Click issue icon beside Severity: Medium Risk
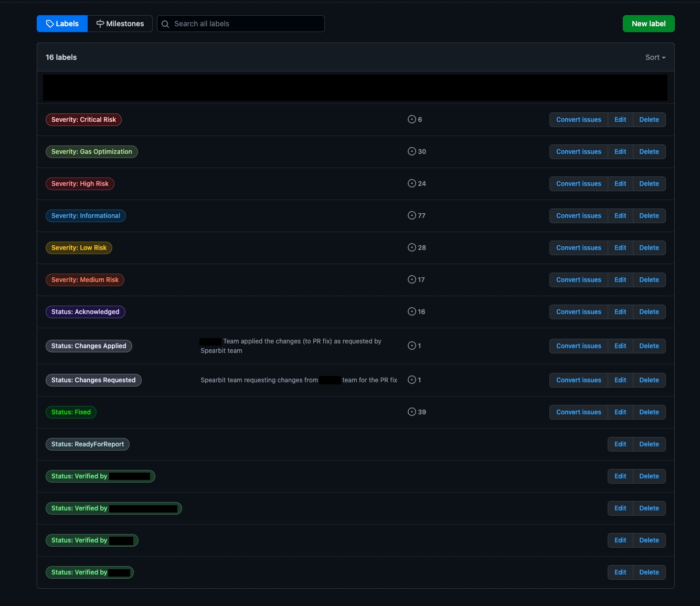This screenshot has height=606, width=700. [x=412, y=279]
